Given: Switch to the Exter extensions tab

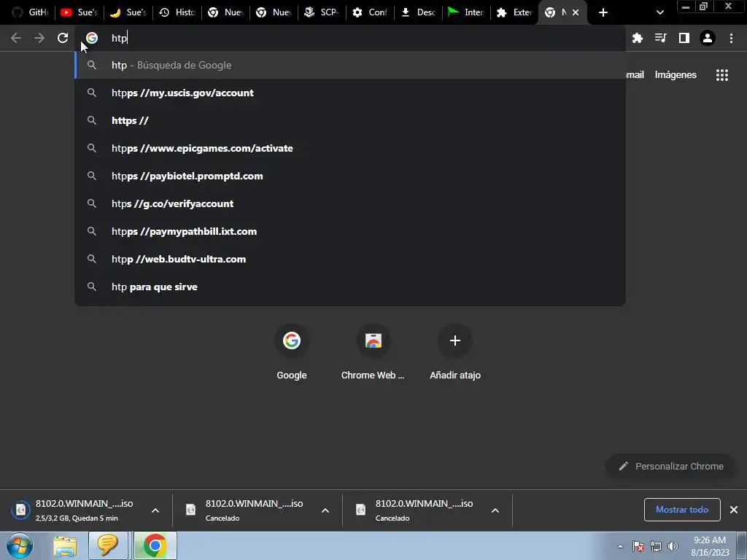Looking at the screenshot, I should [514, 12].
